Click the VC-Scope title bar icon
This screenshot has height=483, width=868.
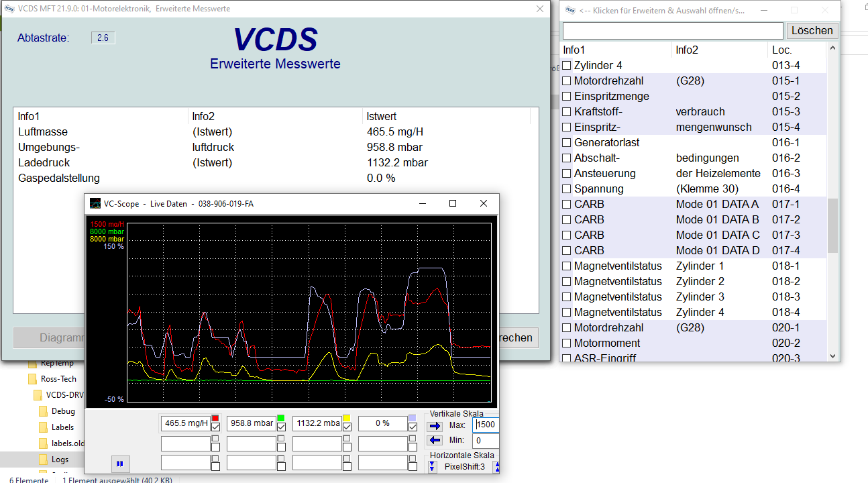coord(95,203)
